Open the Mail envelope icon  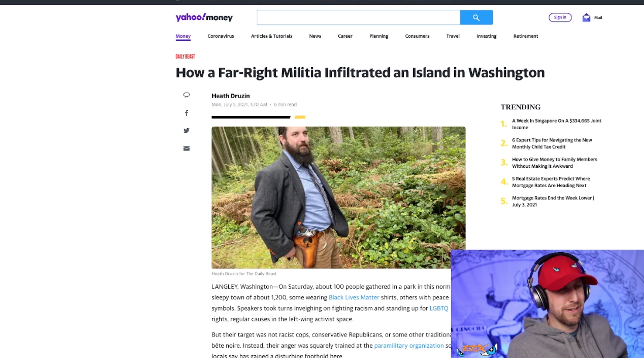(586, 18)
